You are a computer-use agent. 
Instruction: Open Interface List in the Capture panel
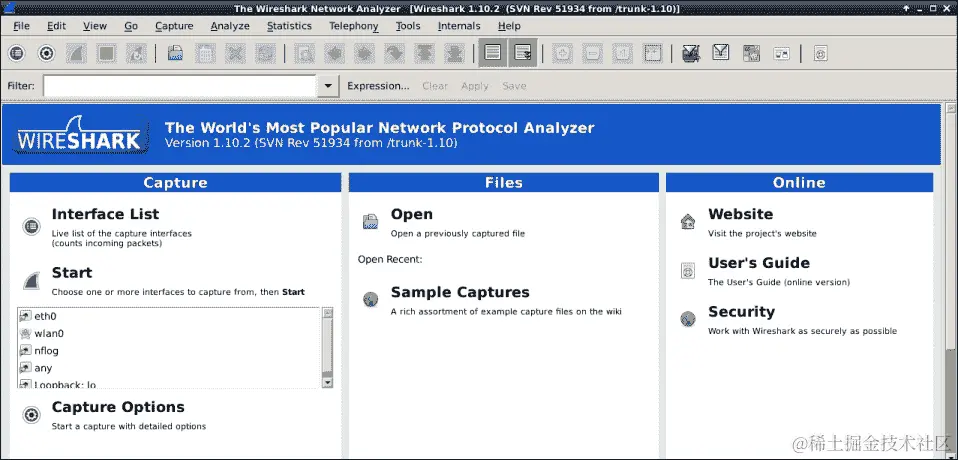105,214
